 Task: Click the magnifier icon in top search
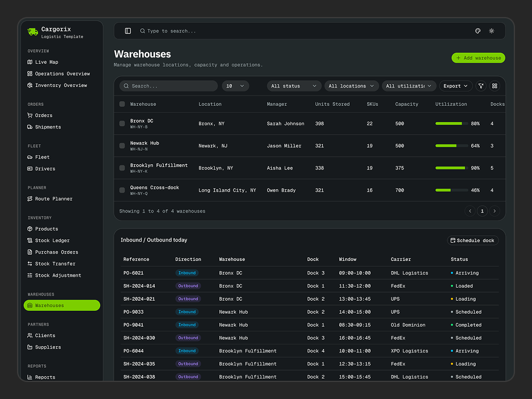pos(143,31)
